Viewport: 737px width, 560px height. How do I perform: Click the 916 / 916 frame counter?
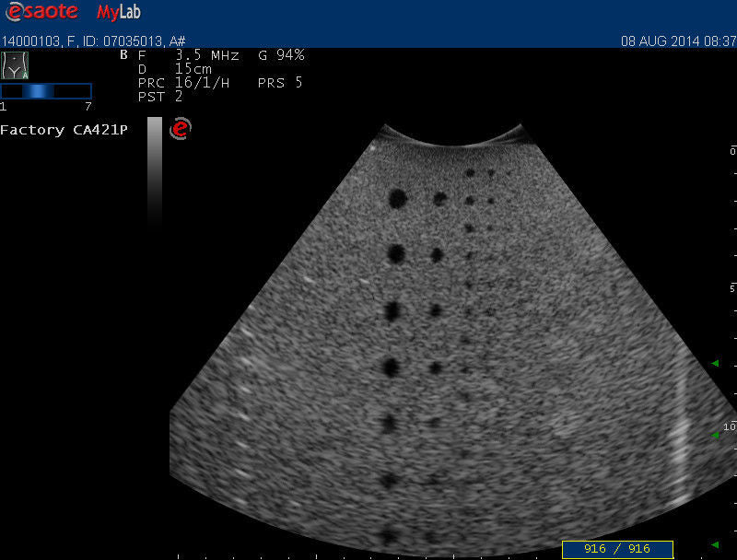coord(617,549)
